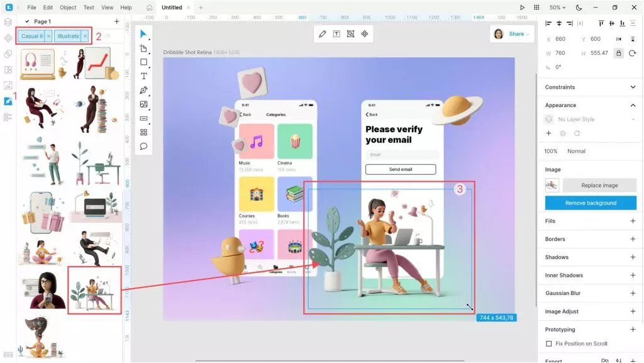The height and width of the screenshot is (363, 644).
Task: Click the Remove background button
Action: (x=591, y=203)
